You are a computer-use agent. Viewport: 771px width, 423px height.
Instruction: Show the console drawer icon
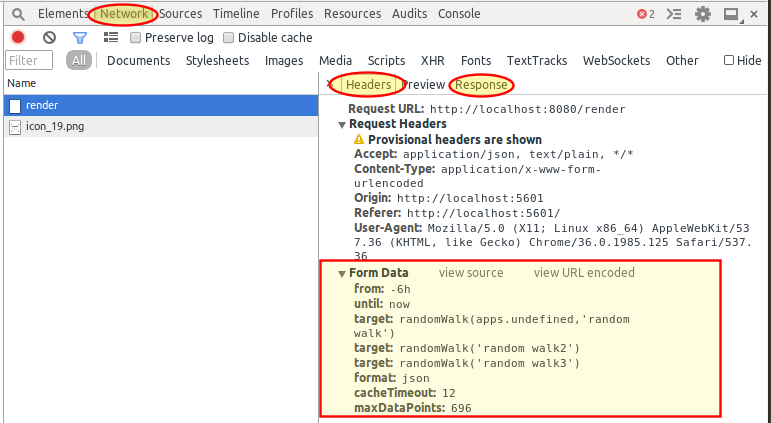(x=675, y=14)
